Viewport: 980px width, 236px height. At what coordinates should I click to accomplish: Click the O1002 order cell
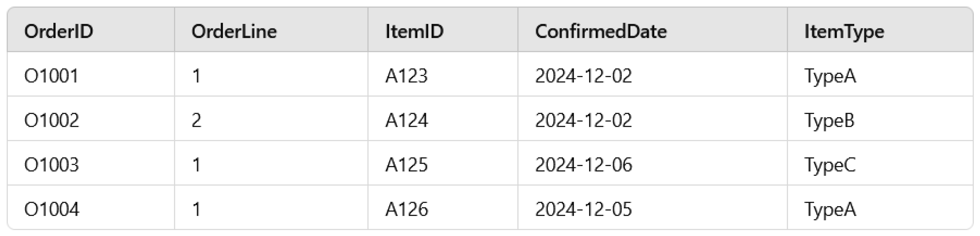[51, 120]
